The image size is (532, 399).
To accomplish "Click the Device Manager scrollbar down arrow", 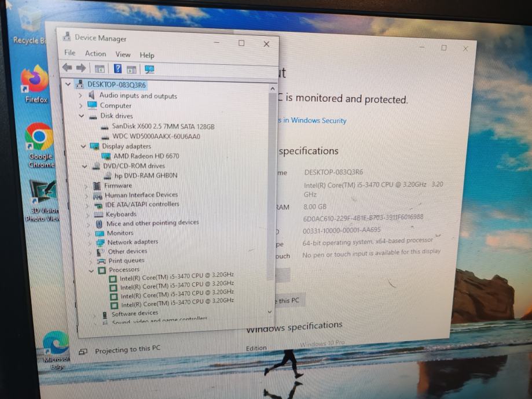I will [270, 312].
